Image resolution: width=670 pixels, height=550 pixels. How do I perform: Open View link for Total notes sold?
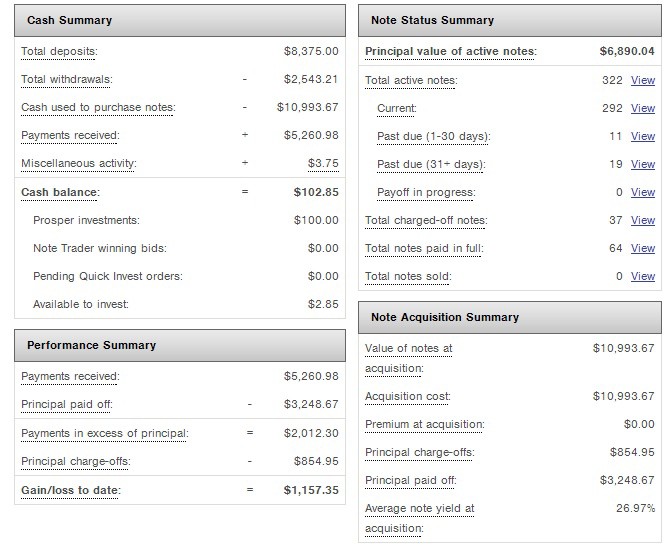[x=643, y=276]
